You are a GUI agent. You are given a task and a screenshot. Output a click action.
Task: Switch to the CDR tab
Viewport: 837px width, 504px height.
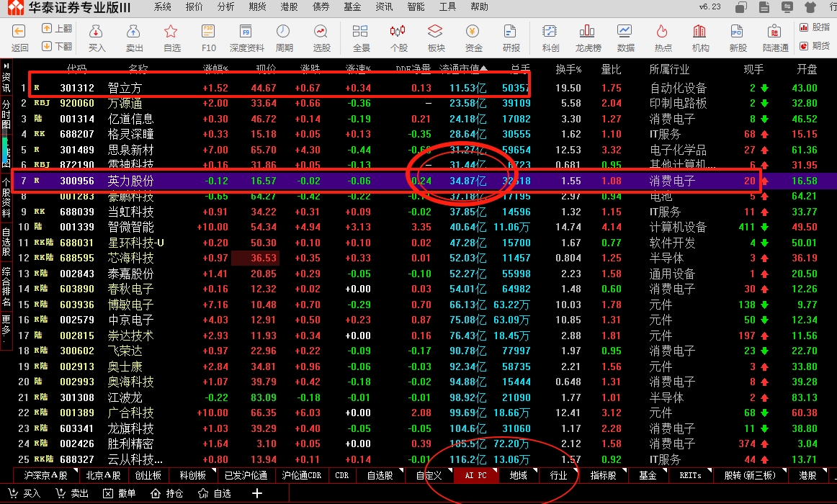341,475
